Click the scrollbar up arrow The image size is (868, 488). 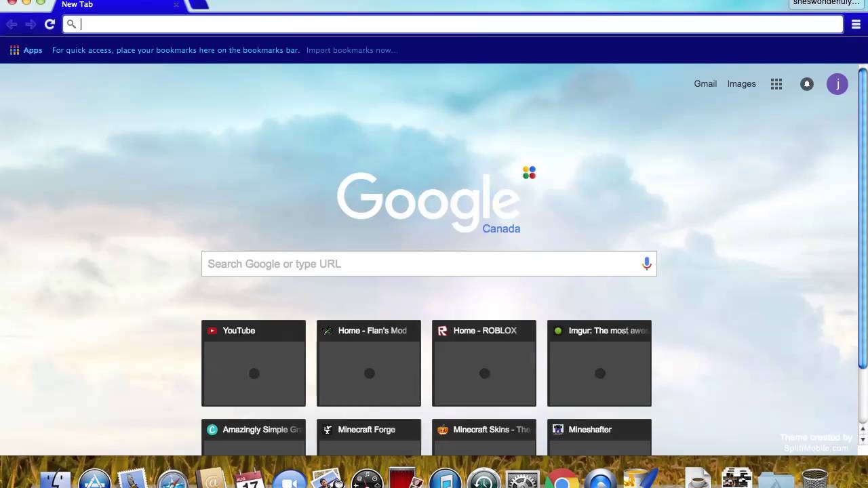[x=863, y=428]
